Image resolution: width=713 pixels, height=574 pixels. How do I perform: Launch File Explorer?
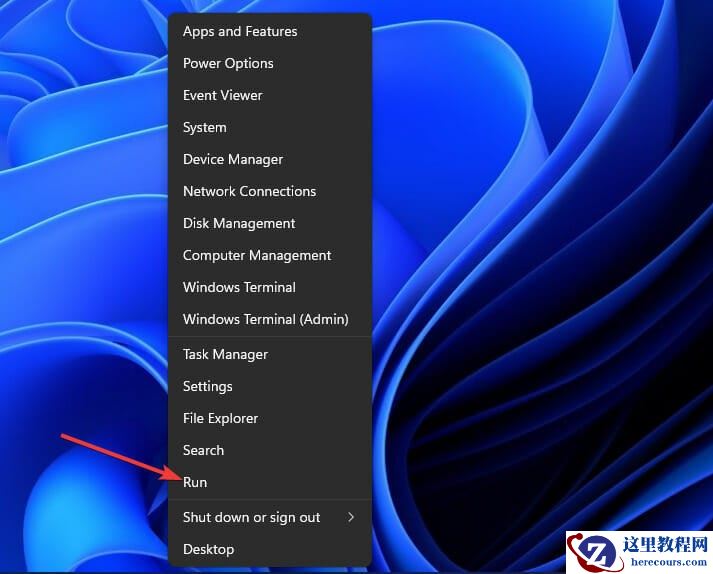270,418
